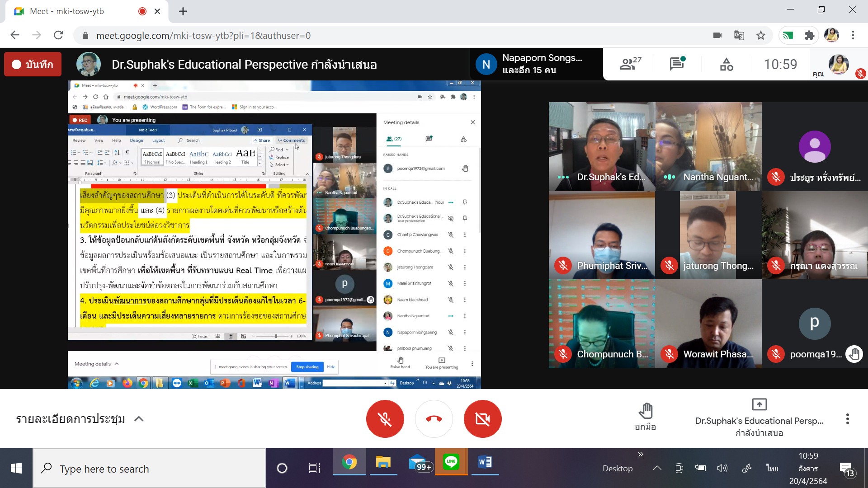868x488 pixels.
Task: Toggle the camera off button
Action: [482, 419]
